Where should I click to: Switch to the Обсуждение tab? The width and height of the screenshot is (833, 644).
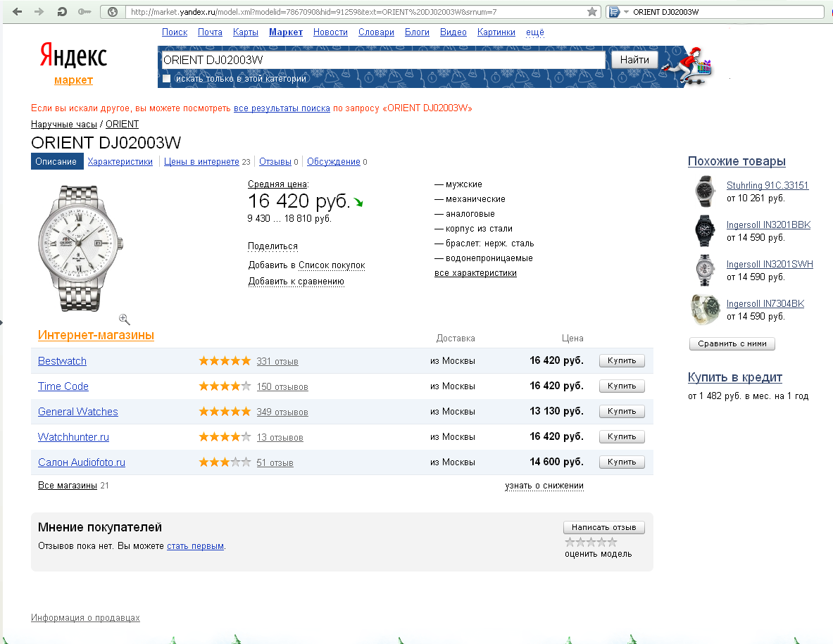(x=334, y=161)
